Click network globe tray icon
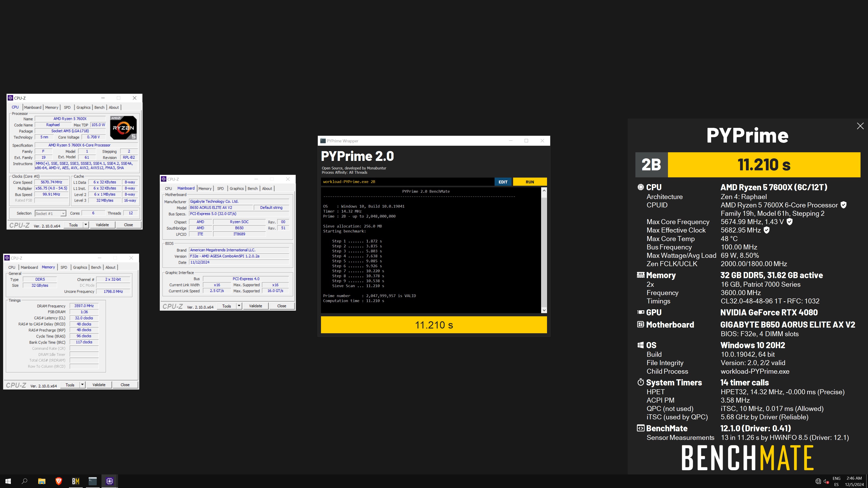Screen dimensions: 868x488 pos(818,481)
